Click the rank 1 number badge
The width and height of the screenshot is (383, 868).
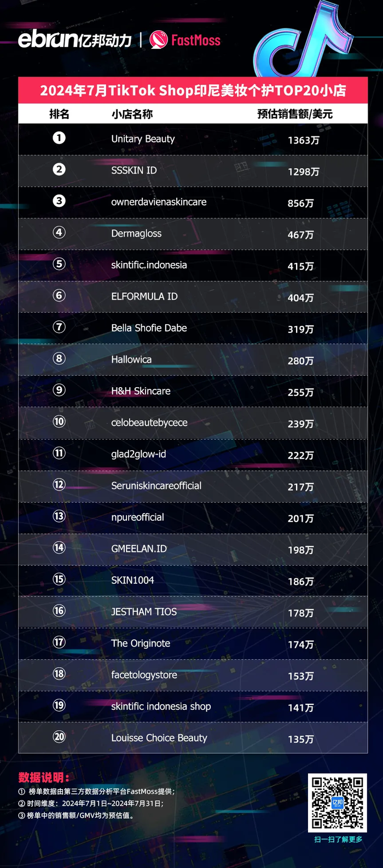59,138
